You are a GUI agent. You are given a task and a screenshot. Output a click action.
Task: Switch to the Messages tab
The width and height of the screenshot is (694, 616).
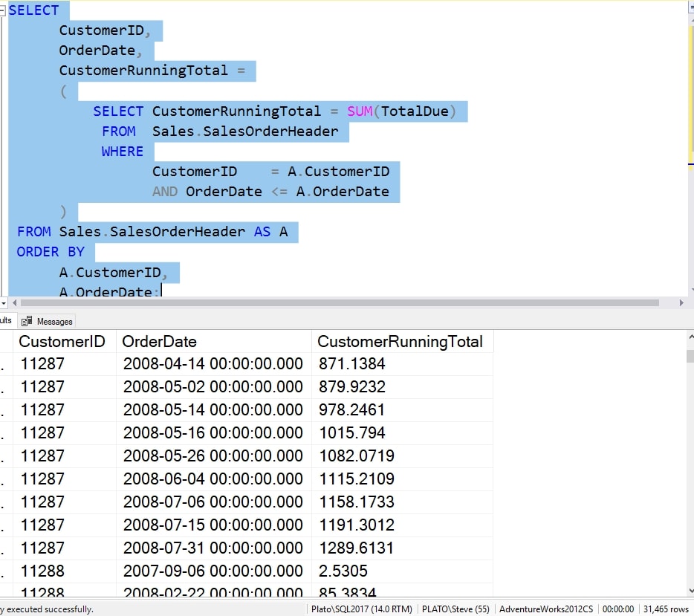point(54,321)
